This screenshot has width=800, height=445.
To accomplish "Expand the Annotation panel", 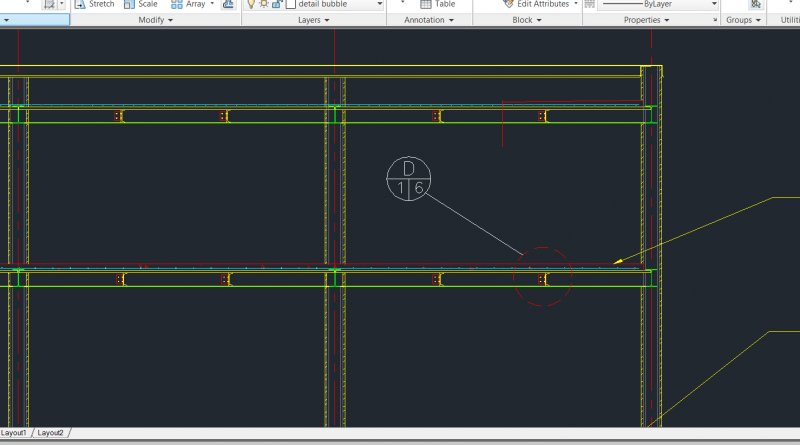I will (429, 20).
